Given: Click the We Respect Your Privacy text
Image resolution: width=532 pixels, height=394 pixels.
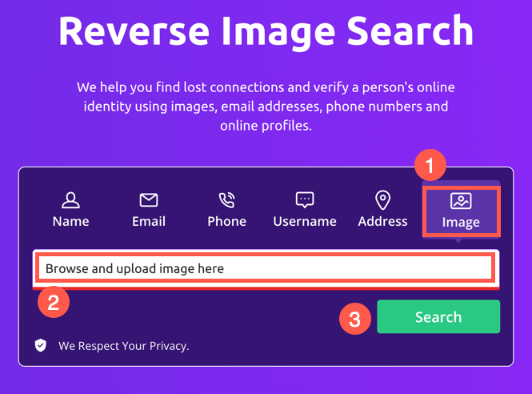Looking at the screenshot, I should click(123, 346).
